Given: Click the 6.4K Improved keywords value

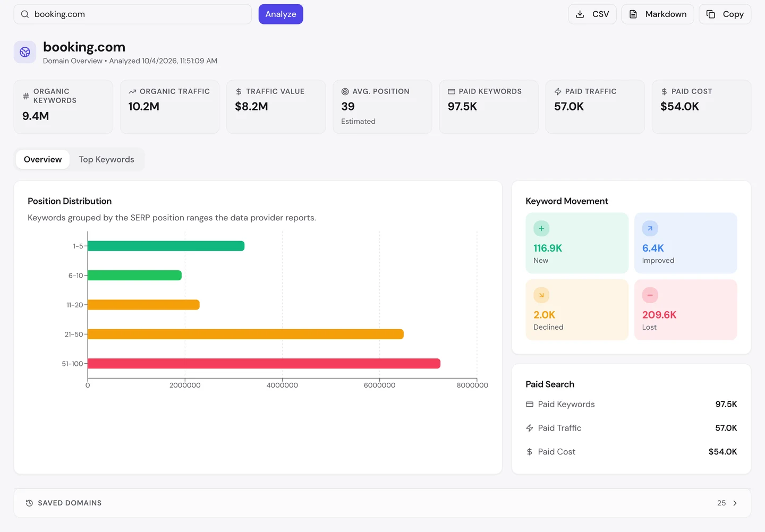Looking at the screenshot, I should pos(653,248).
